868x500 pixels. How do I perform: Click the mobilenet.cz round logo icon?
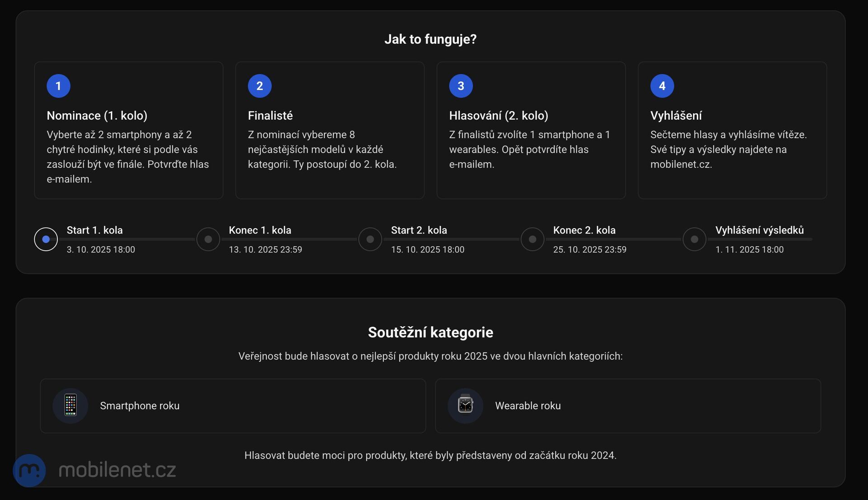(x=29, y=470)
